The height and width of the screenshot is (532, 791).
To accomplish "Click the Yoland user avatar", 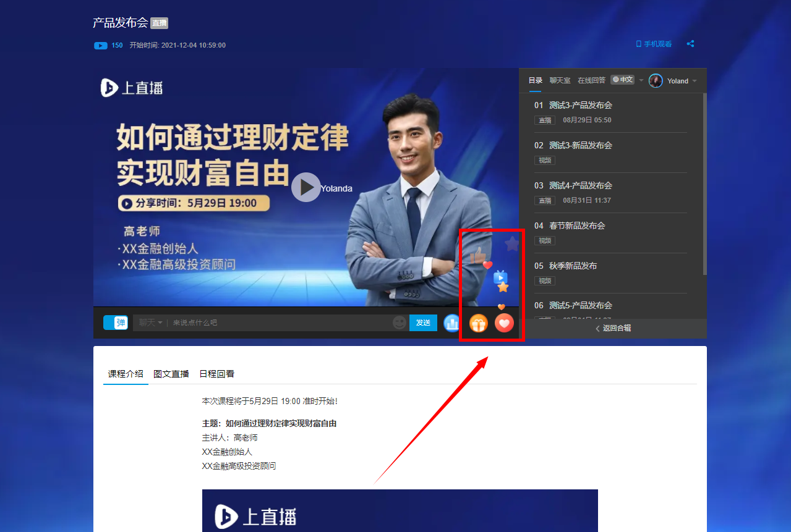I will (x=656, y=81).
